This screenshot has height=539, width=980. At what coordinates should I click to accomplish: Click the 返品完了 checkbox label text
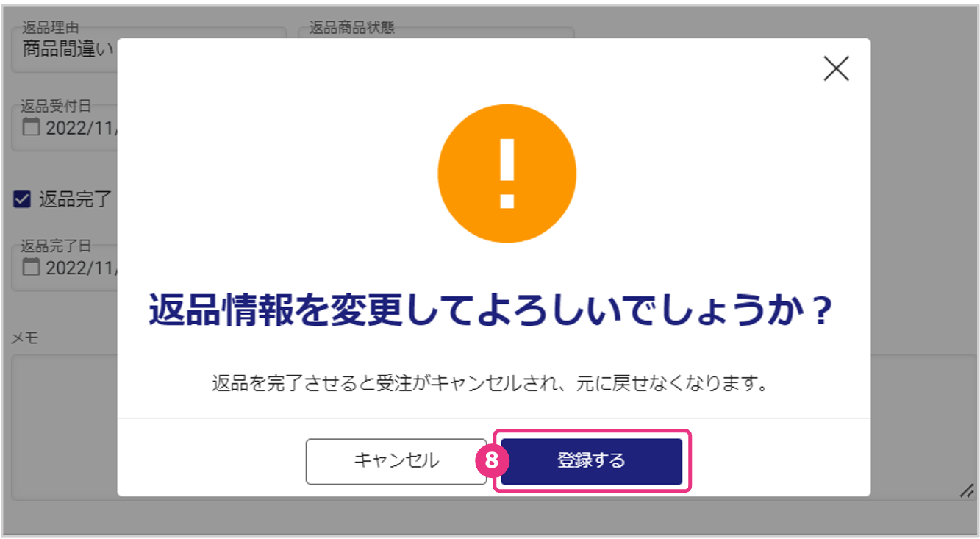75,199
